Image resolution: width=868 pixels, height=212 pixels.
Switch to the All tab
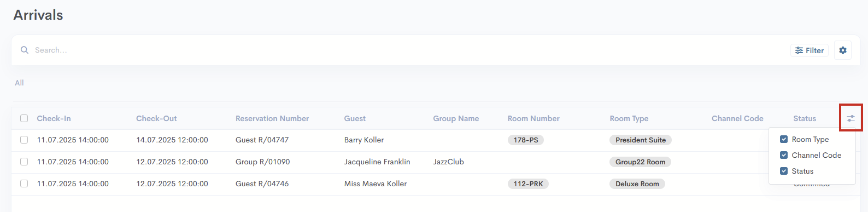(19, 83)
